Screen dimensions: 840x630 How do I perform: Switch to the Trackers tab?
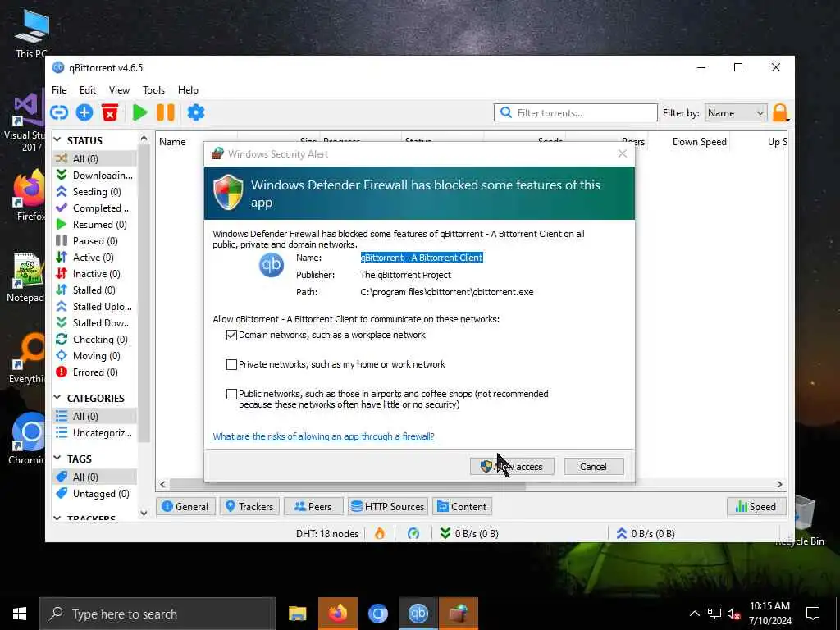tap(249, 507)
